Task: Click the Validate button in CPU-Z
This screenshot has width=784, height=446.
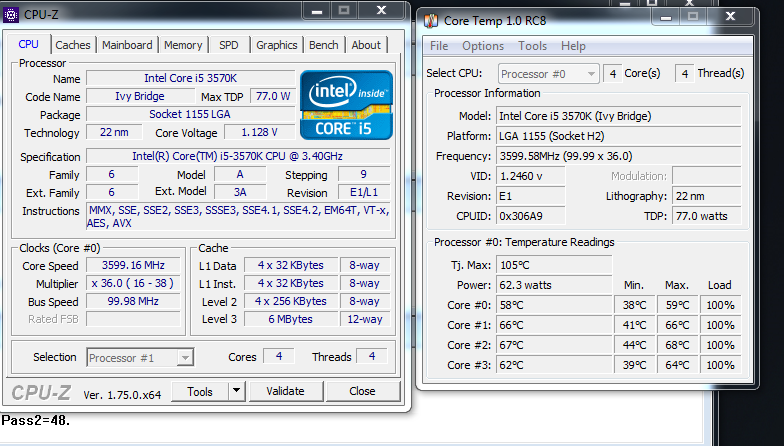Action: [286, 392]
